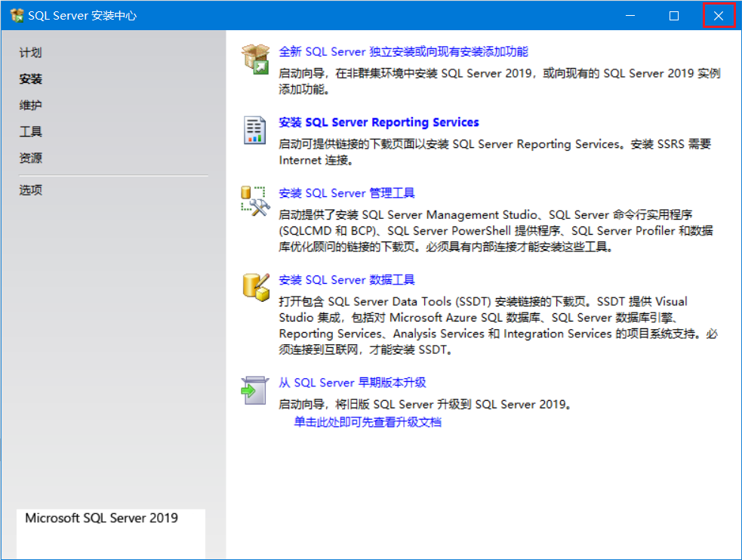This screenshot has height=560, width=742.
Task: Click the Reporting Services document icon
Action: (254, 130)
